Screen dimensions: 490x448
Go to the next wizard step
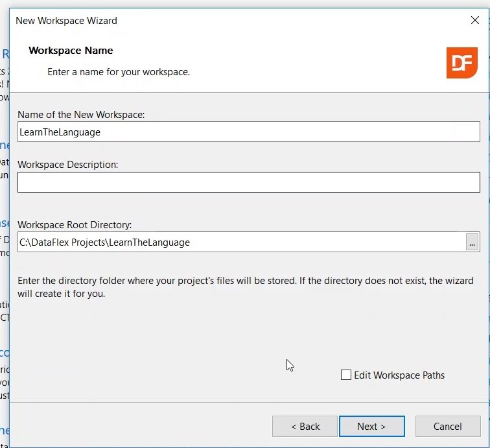click(371, 426)
